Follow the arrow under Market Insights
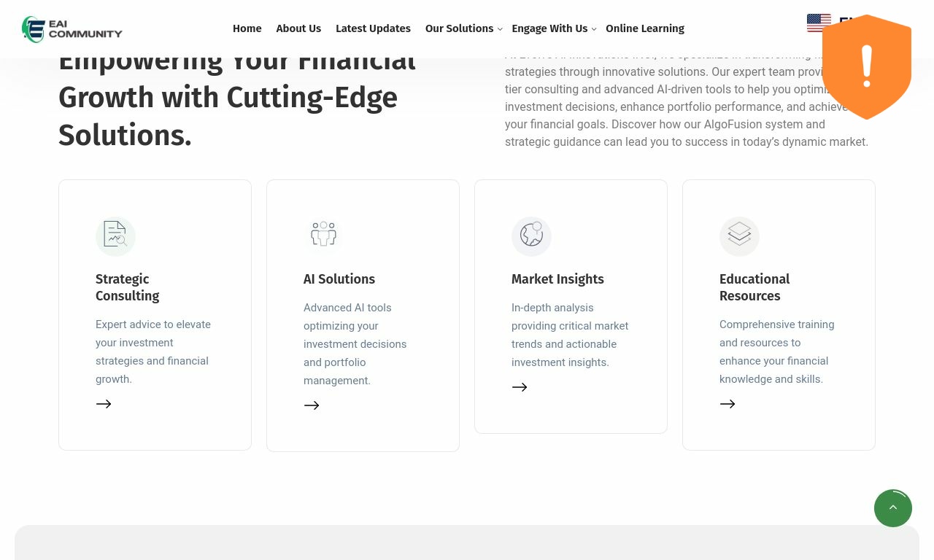Image resolution: width=934 pixels, height=560 pixels. pos(520,388)
